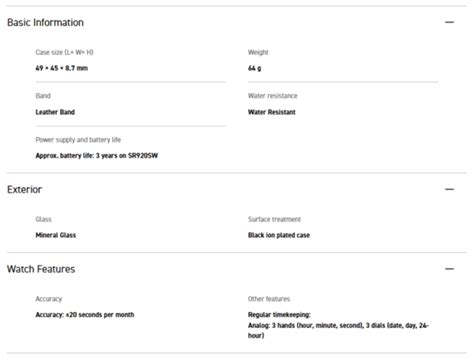Viewport: 474px width, 360px height.
Task: Collapse the Watch Features section minus icon
Action: point(449,269)
